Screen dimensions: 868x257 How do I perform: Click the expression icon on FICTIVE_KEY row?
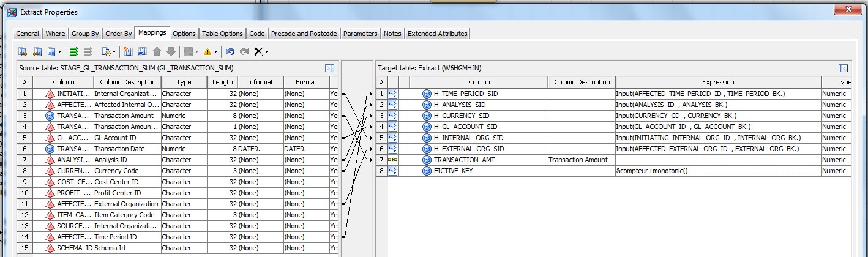(393, 171)
